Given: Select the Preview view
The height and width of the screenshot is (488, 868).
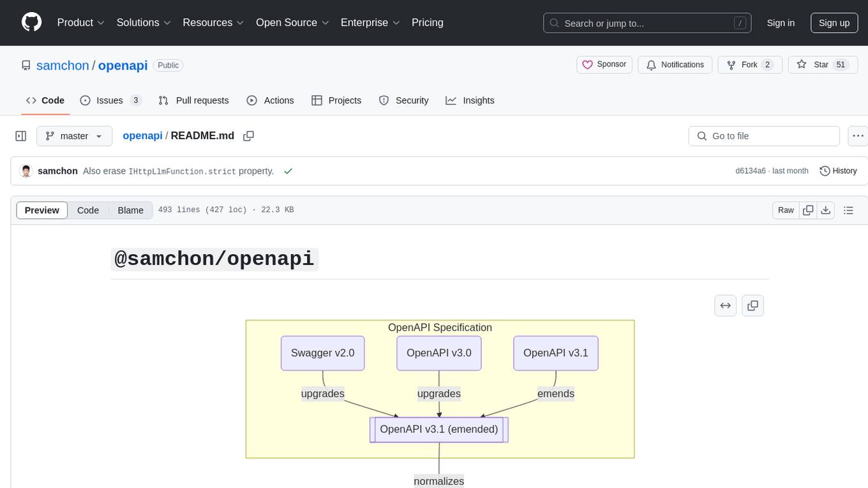Looking at the screenshot, I should [42, 210].
